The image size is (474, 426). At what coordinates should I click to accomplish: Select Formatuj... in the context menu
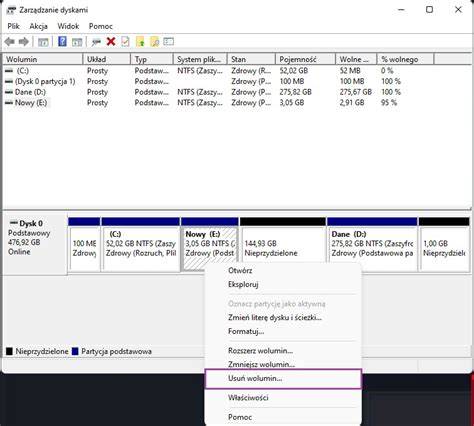point(246,331)
